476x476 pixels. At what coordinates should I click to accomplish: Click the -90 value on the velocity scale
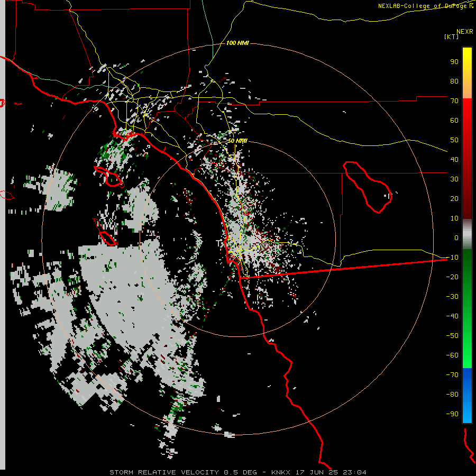(x=452, y=414)
